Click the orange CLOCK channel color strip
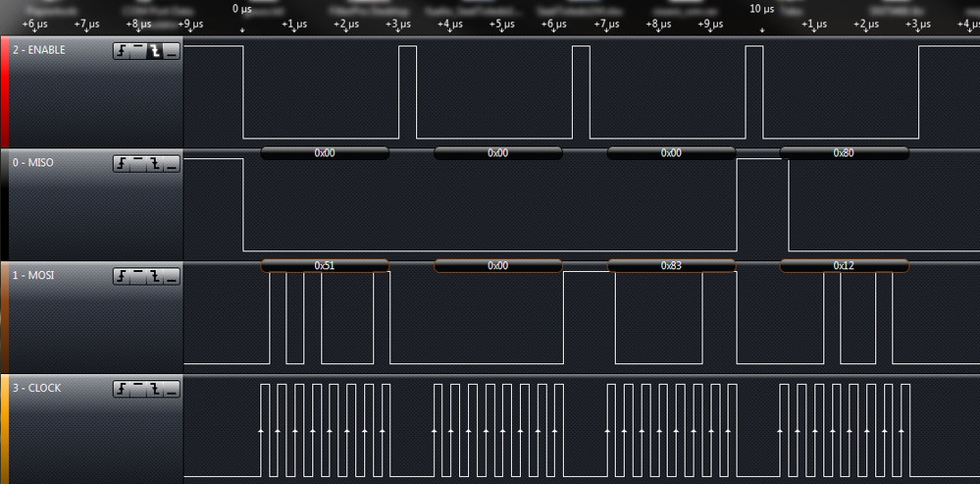Screen dimensions: 980x484 (4, 429)
